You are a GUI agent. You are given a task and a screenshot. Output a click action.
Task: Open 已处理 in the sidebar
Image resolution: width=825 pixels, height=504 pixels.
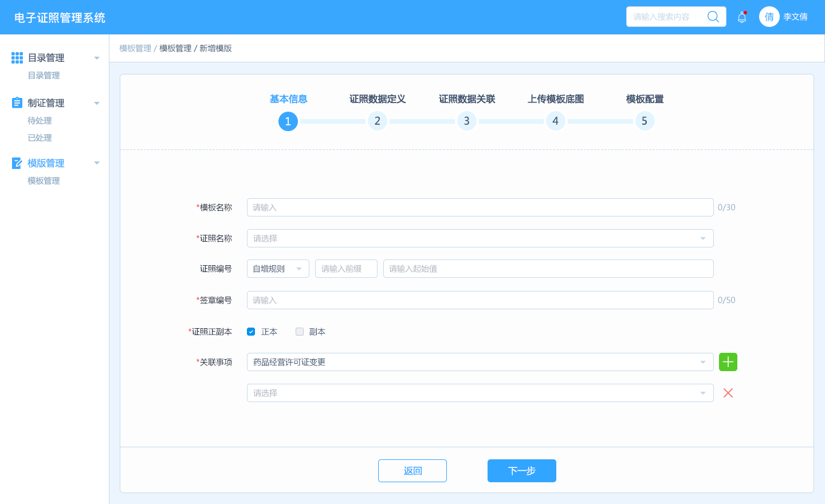[x=40, y=138]
